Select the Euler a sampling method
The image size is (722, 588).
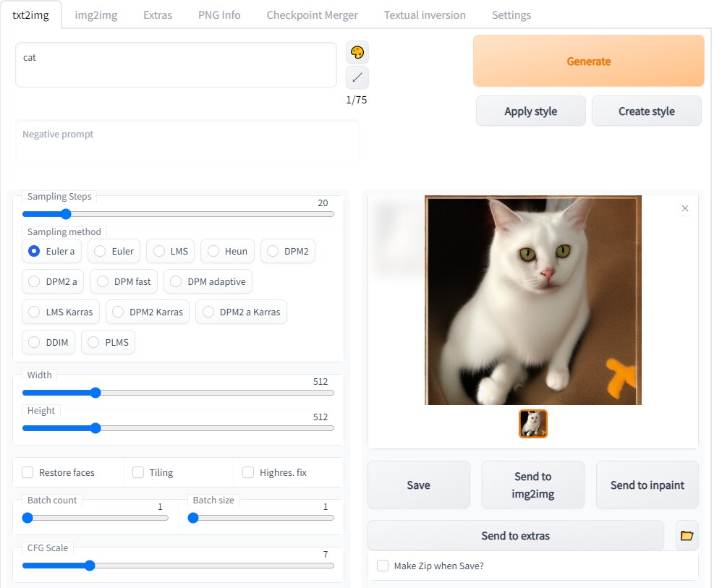[51, 251]
